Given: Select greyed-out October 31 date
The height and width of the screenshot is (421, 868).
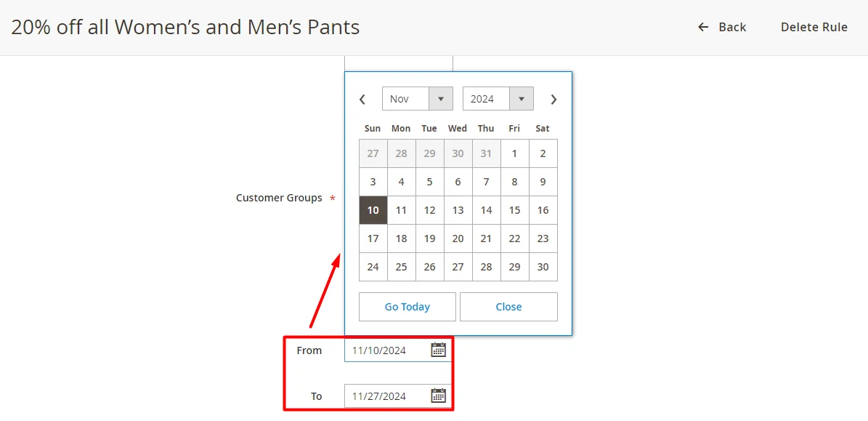Looking at the screenshot, I should pyautogui.click(x=486, y=153).
